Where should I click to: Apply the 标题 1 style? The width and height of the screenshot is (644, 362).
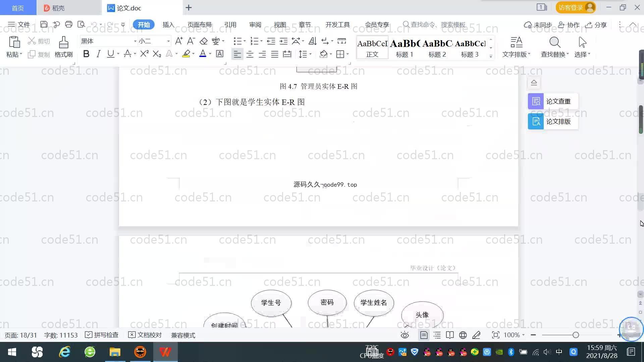point(405,48)
